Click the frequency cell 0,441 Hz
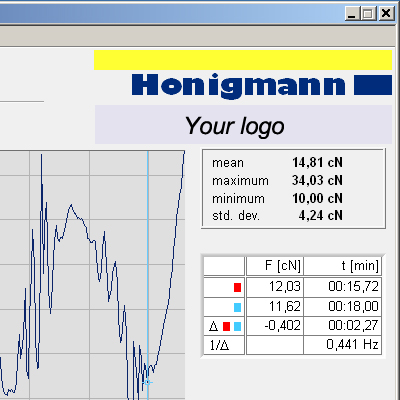 [343, 345]
